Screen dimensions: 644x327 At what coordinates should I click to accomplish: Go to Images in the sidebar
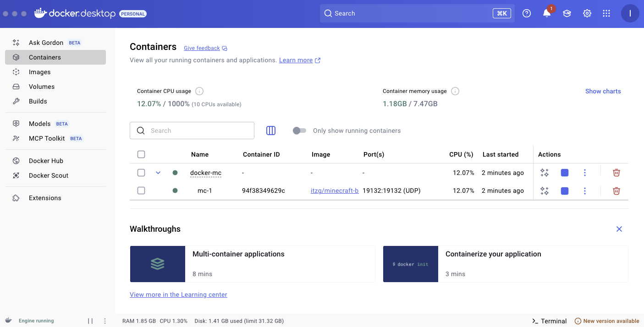coord(40,72)
